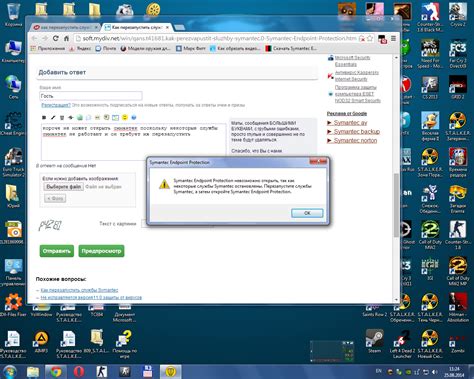Open the Symantec norton ad link
The width and height of the screenshot is (474, 379).
click(355, 141)
